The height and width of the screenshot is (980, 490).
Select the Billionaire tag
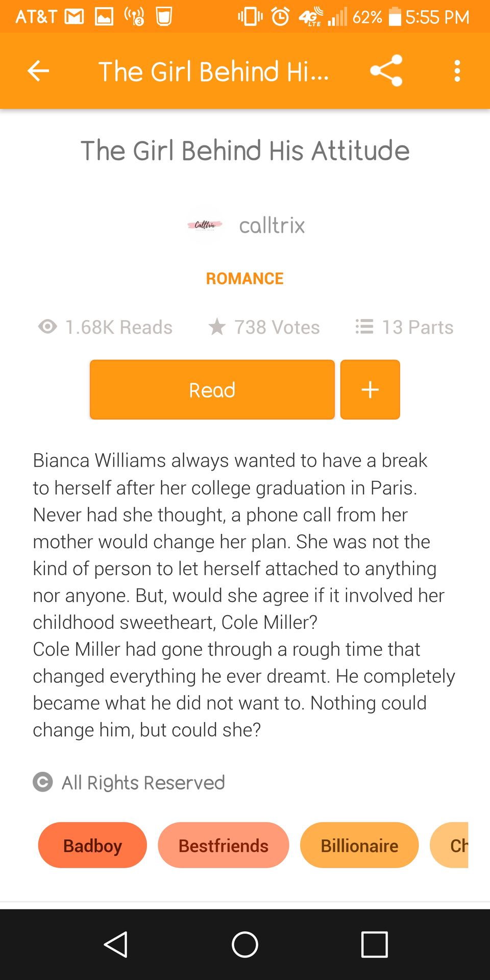[359, 845]
